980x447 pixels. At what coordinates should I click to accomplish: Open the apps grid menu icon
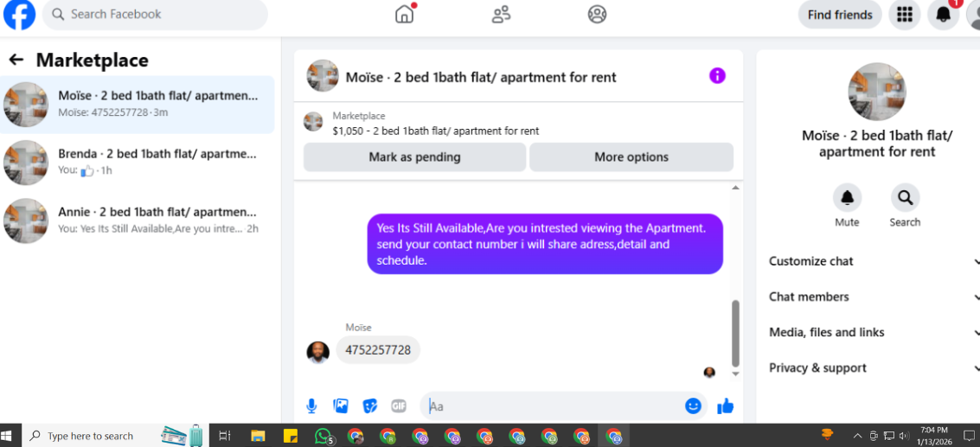pyautogui.click(x=905, y=15)
